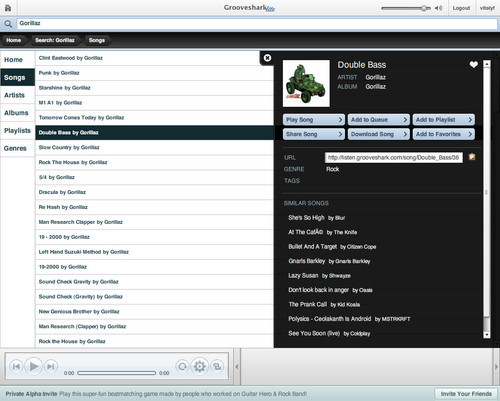This screenshot has height=401, width=500.
Task: Skip to previous track
Action: 16,367
